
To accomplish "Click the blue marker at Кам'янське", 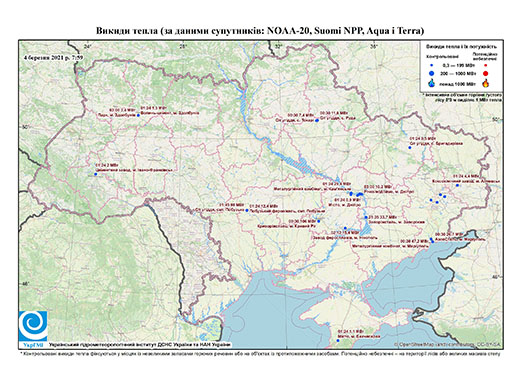I will [x=351, y=193].
